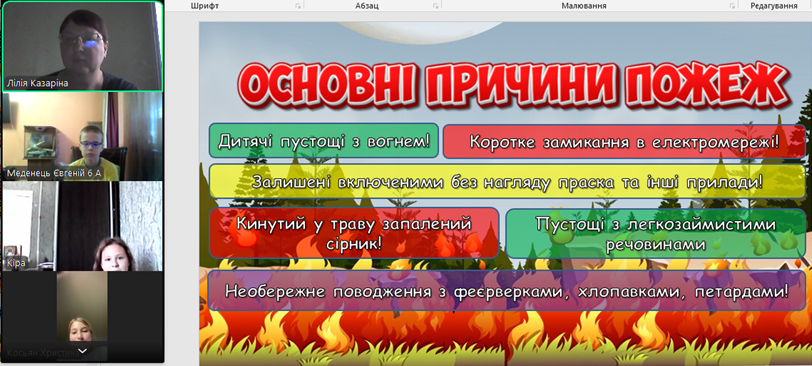Select the yellow Залишені включеними без нагляду box
This screenshot has height=366, width=812.
tap(507, 182)
